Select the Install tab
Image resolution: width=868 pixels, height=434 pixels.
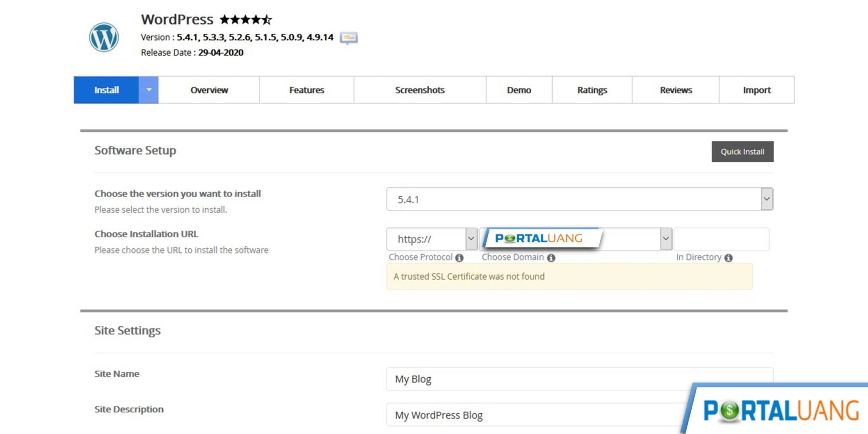106,90
